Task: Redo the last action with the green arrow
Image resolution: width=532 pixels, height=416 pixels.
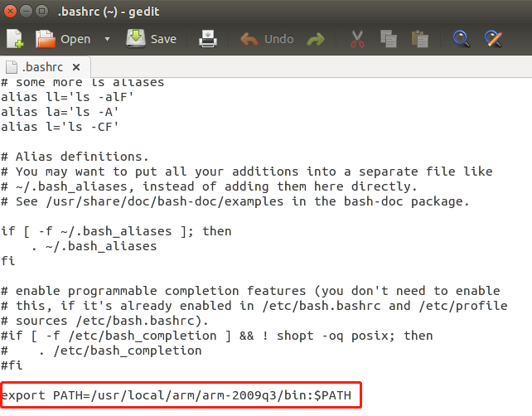Action: pyautogui.click(x=316, y=39)
